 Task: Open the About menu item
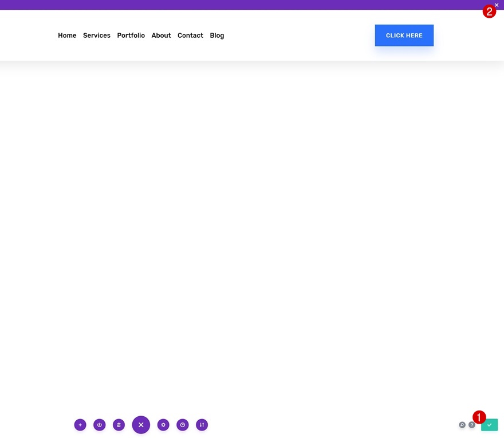tap(161, 36)
